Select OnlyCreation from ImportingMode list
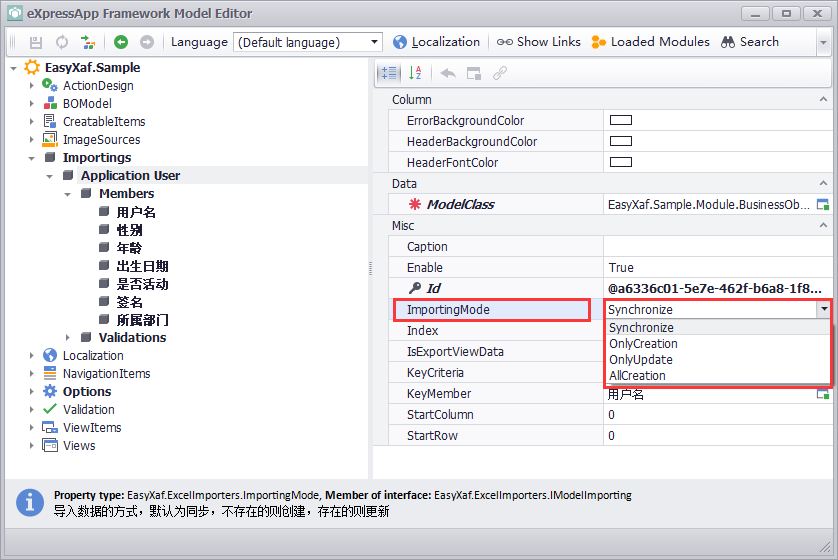The height and width of the screenshot is (560, 838). [x=643, y=344]
